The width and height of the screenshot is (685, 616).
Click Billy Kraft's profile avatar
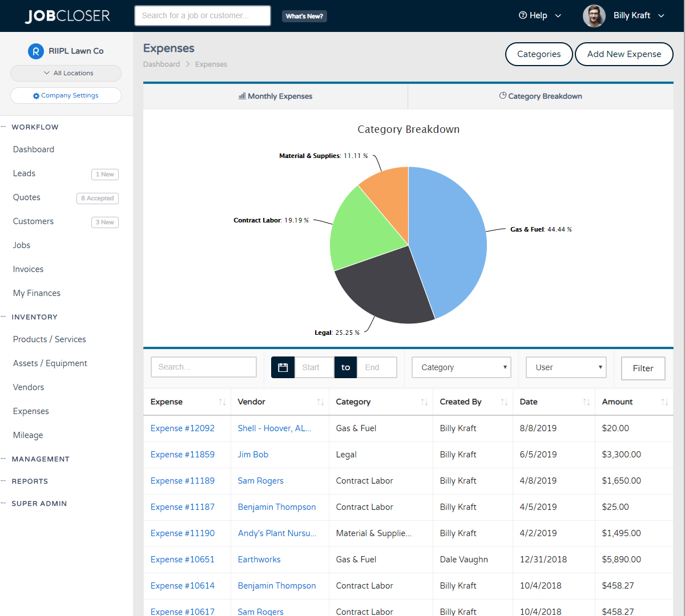[594, 15]
